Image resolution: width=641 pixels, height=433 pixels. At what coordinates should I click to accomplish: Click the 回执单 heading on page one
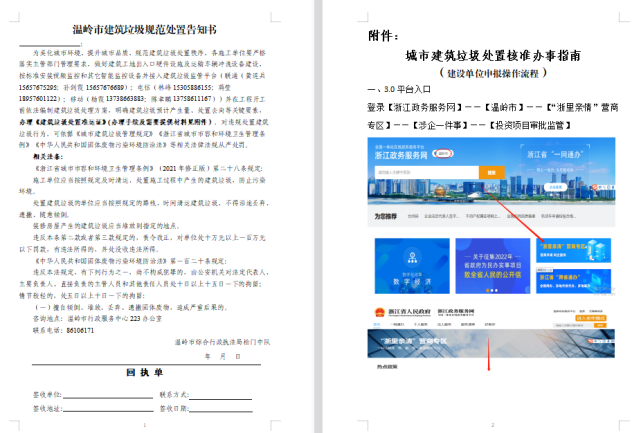point(147,373)
